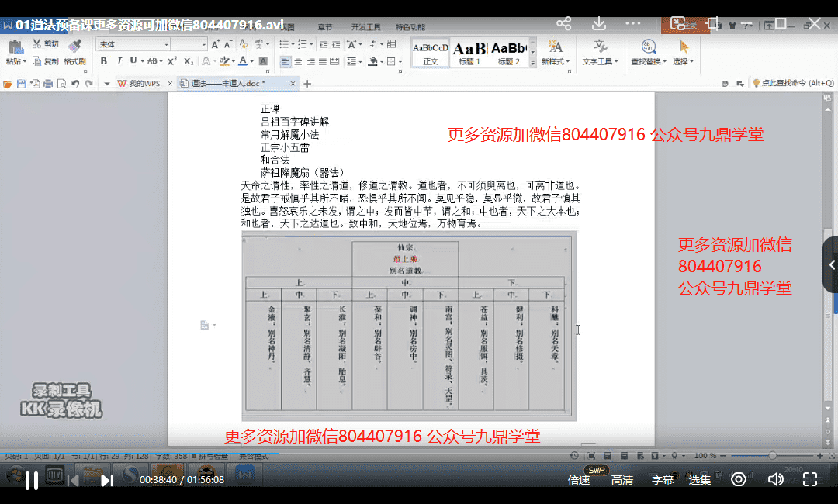Open the 高清 video quality options
This screenshot has height=504, width=838.
[x=622, y=480]
